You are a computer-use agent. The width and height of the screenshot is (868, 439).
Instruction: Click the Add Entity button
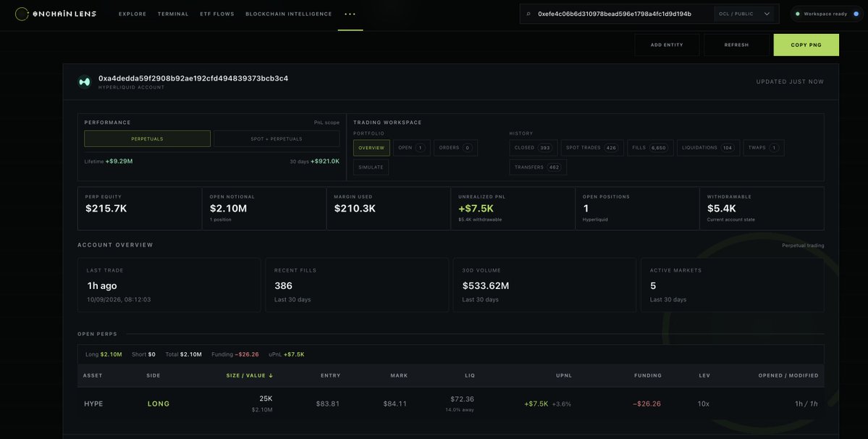point(667,45)
